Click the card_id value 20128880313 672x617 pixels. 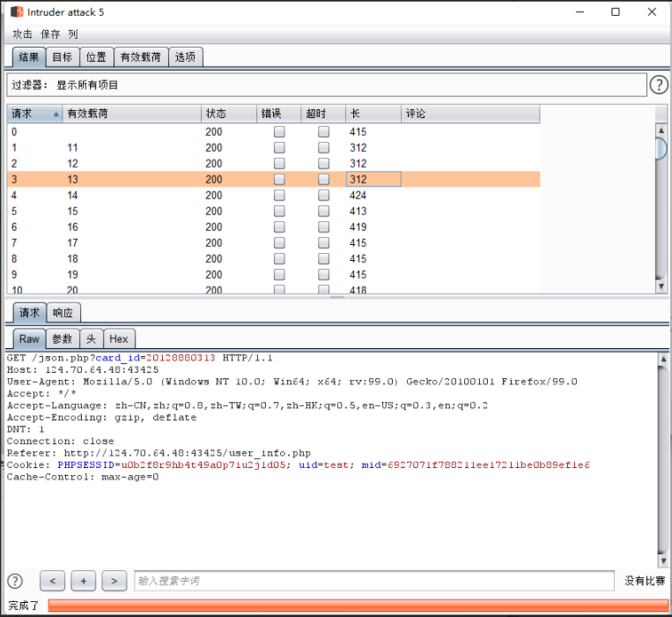coord(181,358)
